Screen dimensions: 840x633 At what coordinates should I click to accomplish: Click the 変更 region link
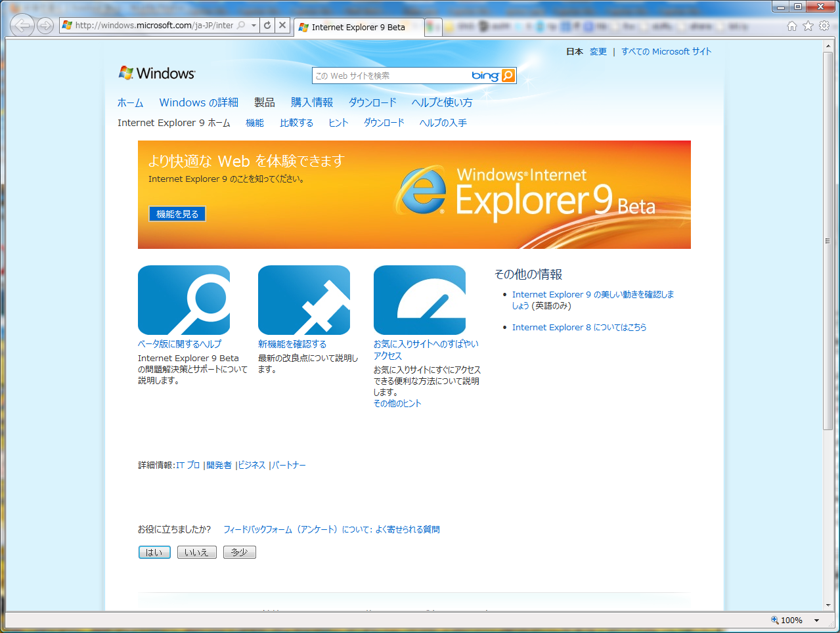(598, 51)
